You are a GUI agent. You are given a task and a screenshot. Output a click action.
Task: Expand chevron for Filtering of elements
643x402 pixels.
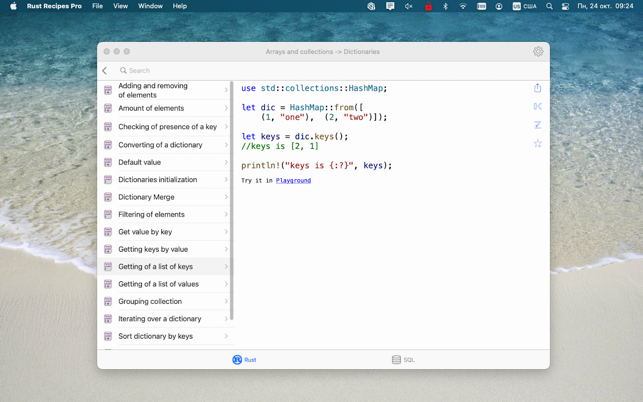[x=226, y=215]
